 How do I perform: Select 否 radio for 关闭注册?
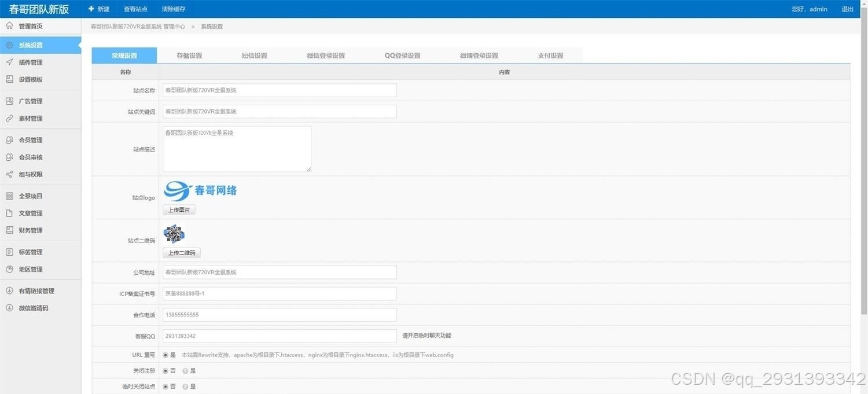[x=165, y=371]
